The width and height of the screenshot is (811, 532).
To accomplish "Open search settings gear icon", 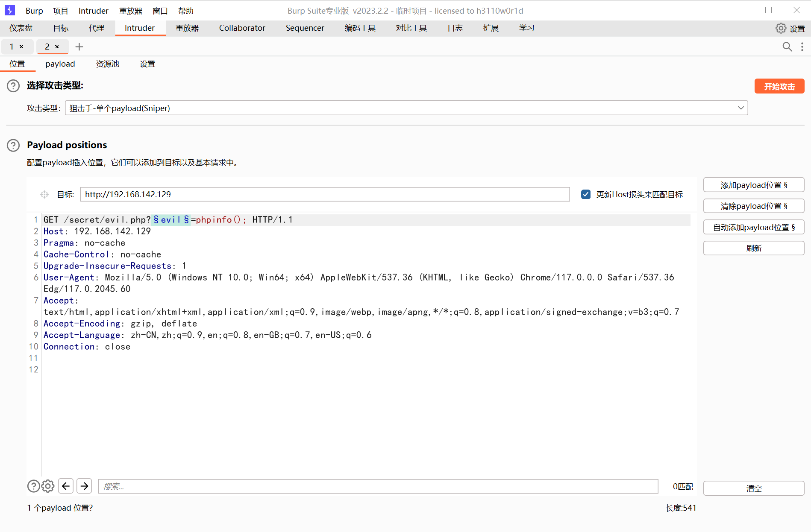I will [48, 486].
